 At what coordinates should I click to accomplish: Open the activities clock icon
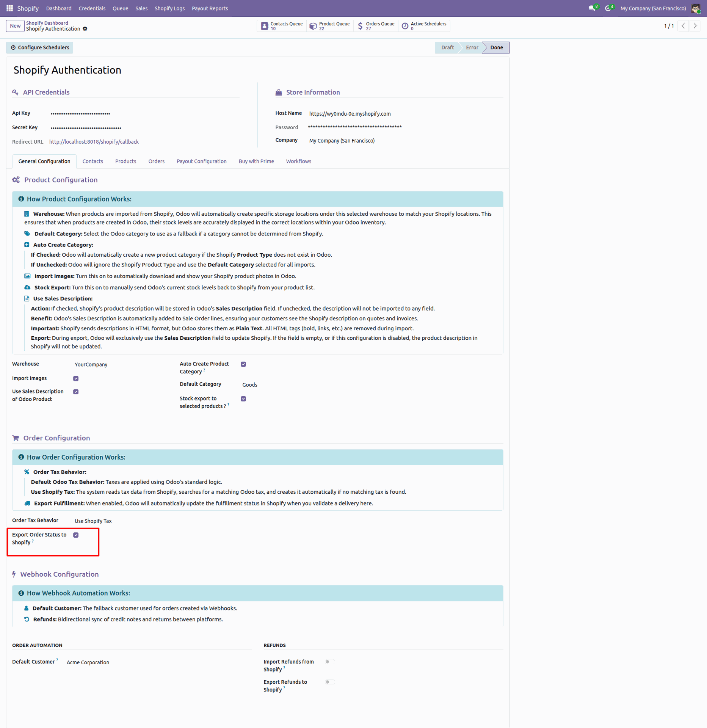[609, 8]
